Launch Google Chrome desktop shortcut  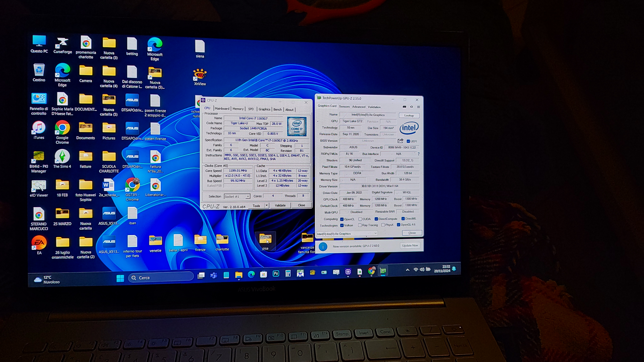(x=62, y=132)
